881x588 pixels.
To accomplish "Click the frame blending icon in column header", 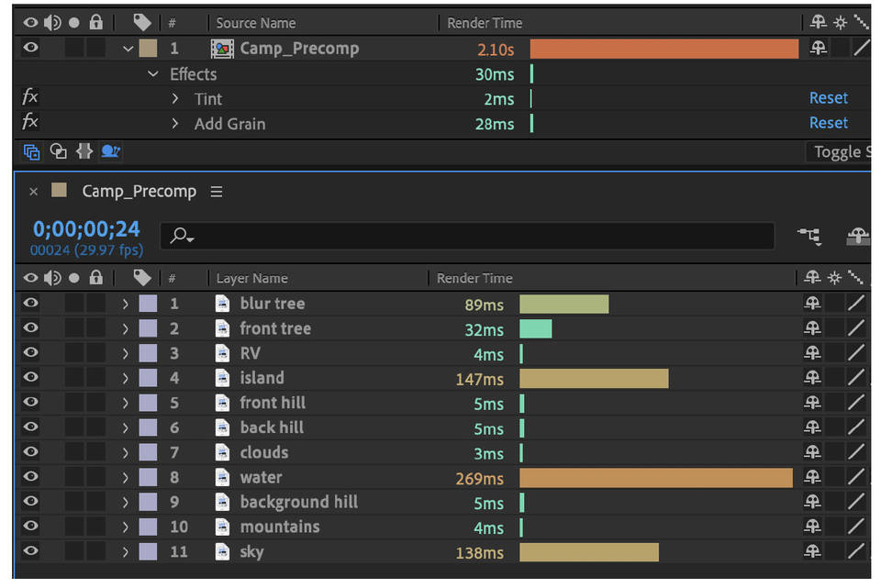I will coord(856,278).
